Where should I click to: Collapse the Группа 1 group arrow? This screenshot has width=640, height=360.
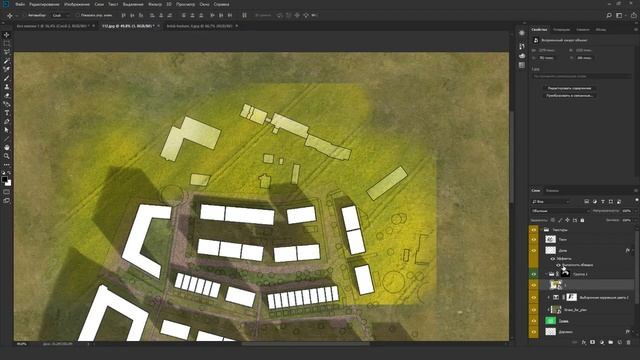pyautogui.click(x=546, y=274)
